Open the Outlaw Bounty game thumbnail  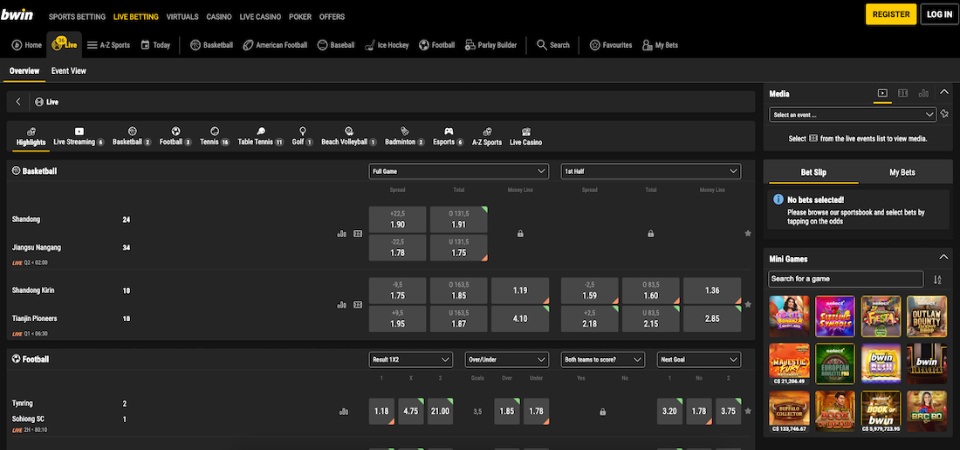coord(926,316)
